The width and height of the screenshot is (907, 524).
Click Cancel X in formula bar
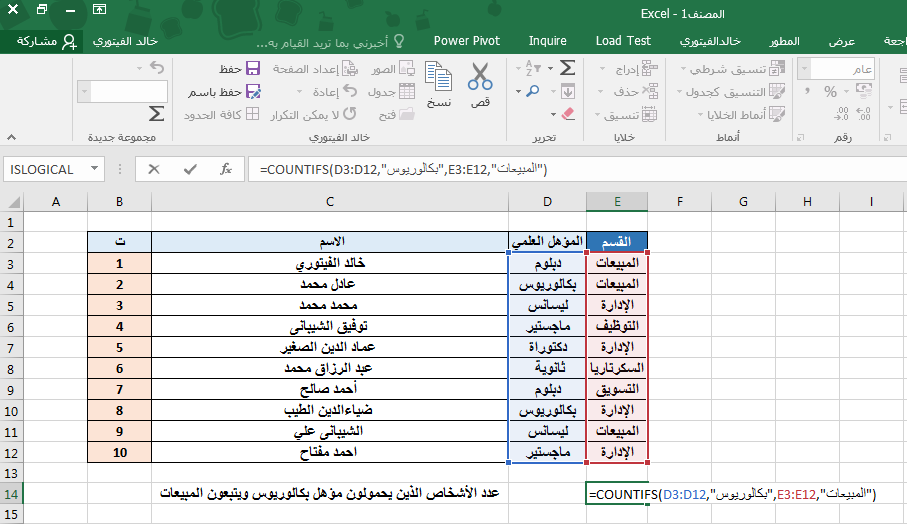153,169
